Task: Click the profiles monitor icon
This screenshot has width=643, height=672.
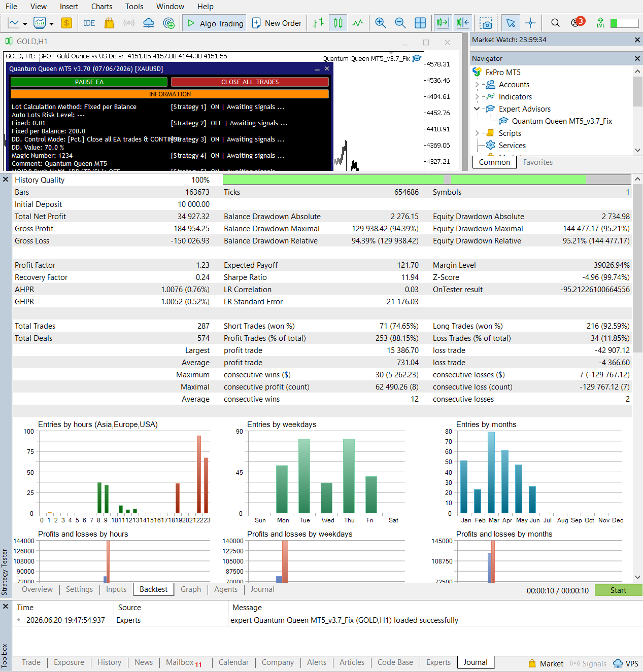Action: 40,23
